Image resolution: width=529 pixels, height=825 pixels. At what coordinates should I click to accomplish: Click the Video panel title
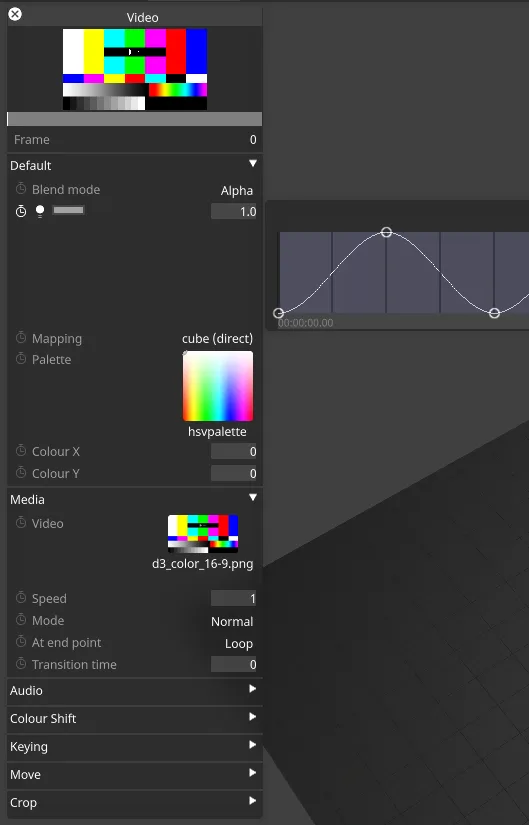tap(143, 17)
